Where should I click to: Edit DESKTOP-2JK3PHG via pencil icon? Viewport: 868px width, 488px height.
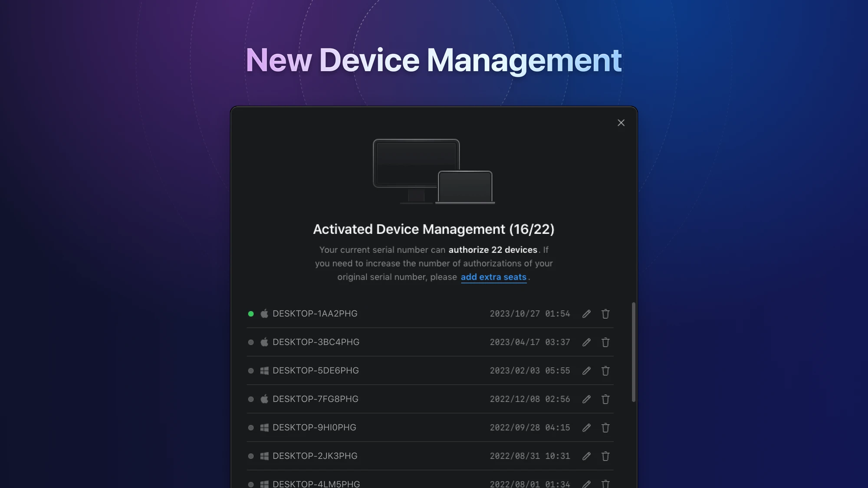point(586,456)
